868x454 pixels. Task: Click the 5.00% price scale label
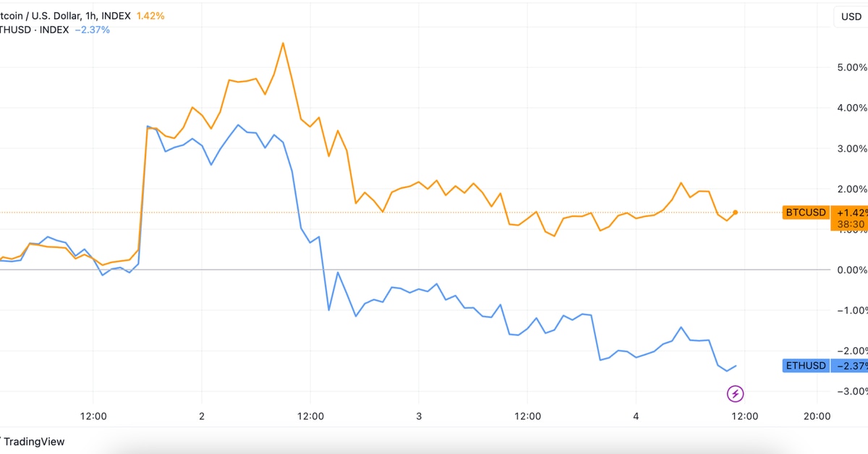851,67
